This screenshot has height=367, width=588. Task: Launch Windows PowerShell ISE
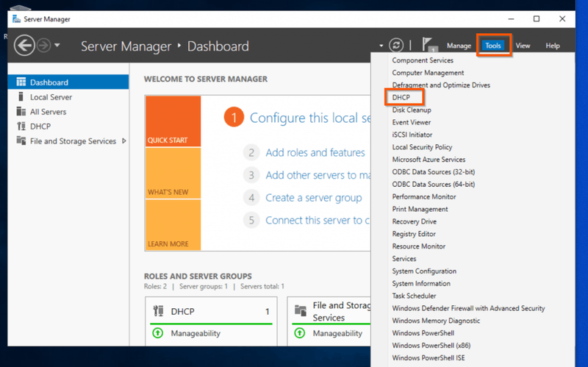(429, 357)
